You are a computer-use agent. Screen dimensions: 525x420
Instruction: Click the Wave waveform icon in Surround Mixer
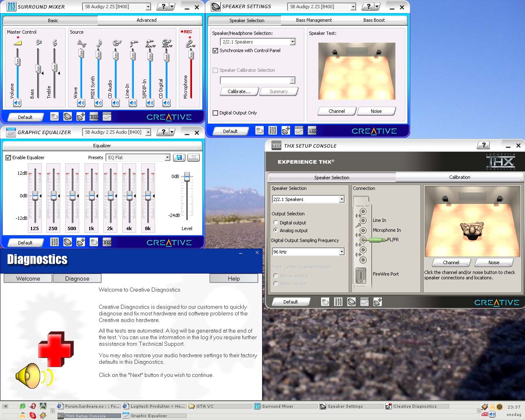tap(82, 43)
